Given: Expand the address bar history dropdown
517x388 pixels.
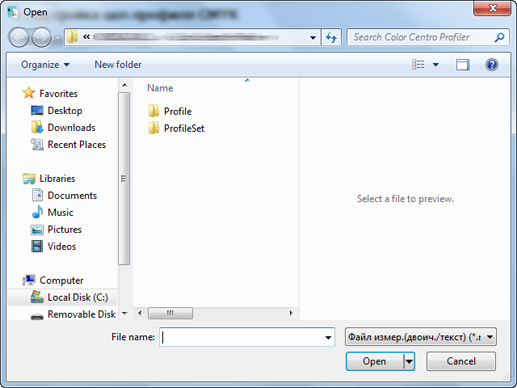Looking at the screenshot, I should [313, 37].
